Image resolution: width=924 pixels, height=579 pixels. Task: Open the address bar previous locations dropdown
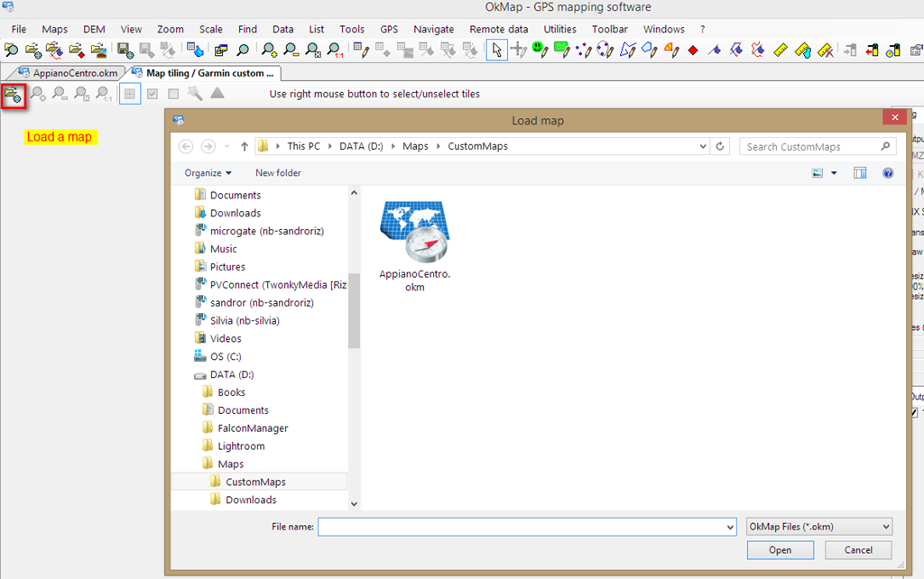pyautogui.click(x=702, y=146)
